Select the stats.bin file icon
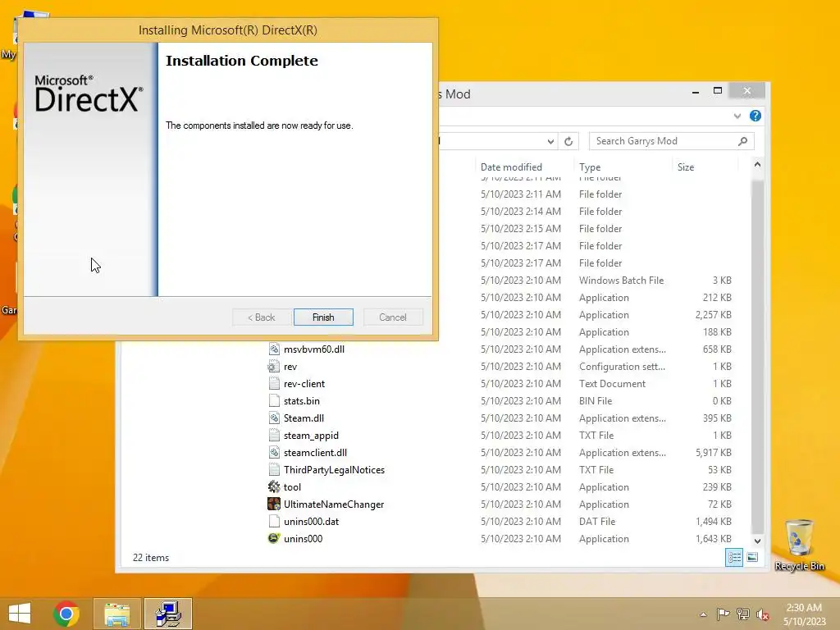 click(274, 400)
